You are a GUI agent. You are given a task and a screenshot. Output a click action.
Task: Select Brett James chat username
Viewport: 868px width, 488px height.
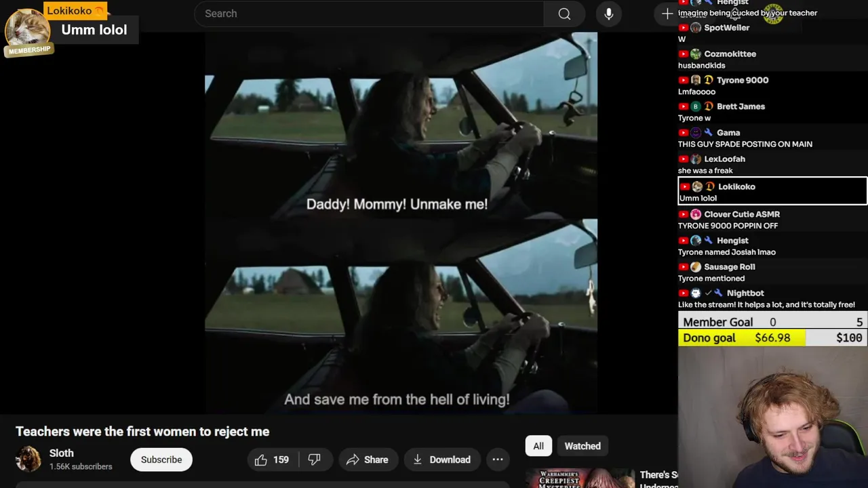coord(741,106)
